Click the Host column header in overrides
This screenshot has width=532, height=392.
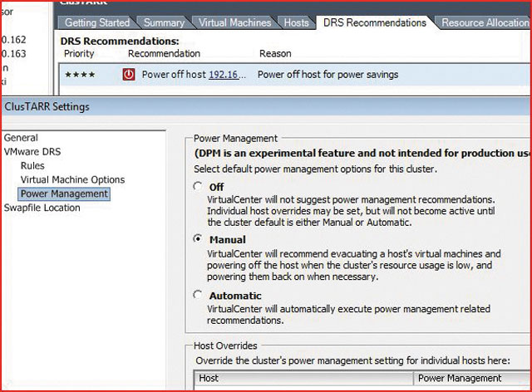point(303,379)
